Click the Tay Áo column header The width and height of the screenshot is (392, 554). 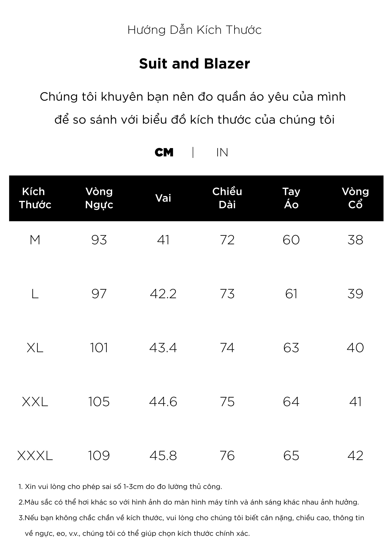291,198
